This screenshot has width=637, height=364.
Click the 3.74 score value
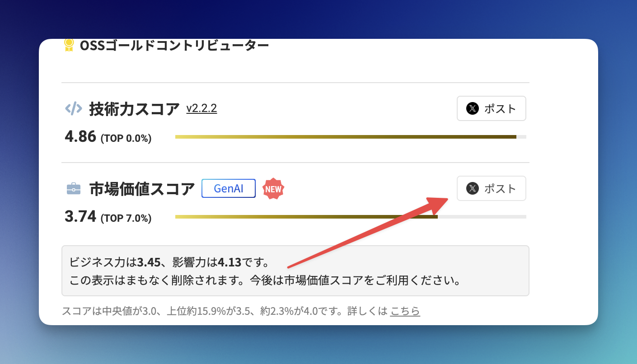pyautogui.click(x=80, y=216)
